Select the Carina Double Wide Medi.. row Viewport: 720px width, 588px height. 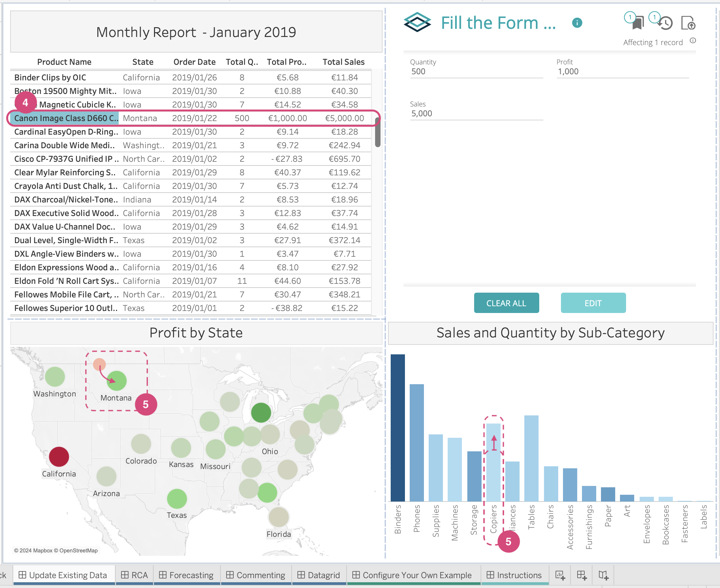coord(191,145)
